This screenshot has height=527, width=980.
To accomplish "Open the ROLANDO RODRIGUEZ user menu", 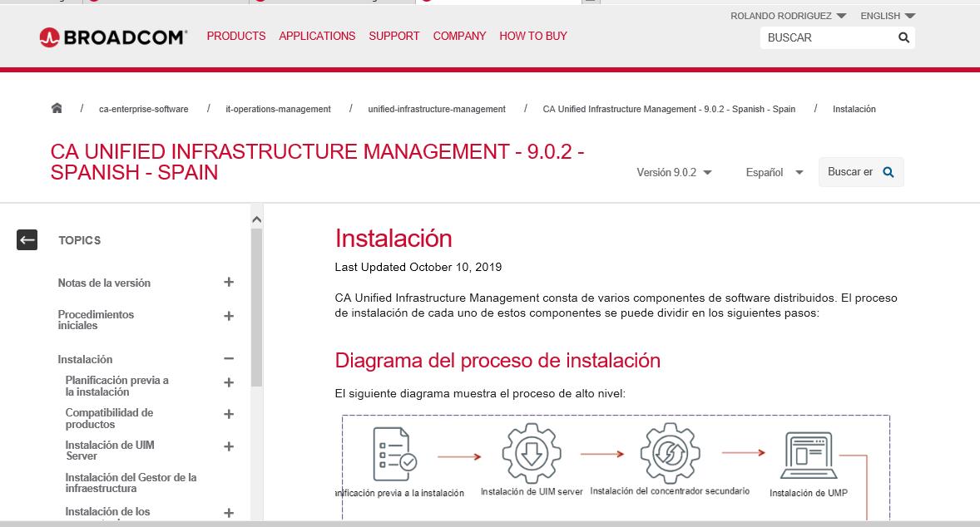I will (788, 16).
